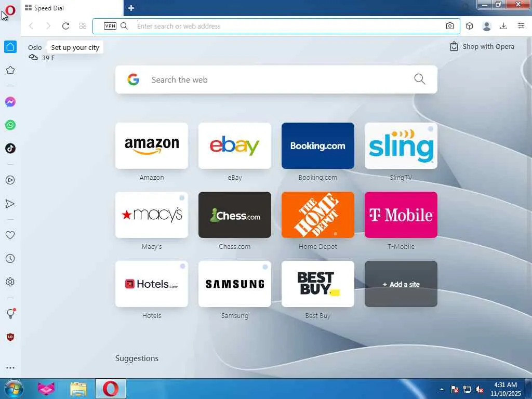
Task: Open TikTok in the sidebar
Action: click(x=10, y=148)
